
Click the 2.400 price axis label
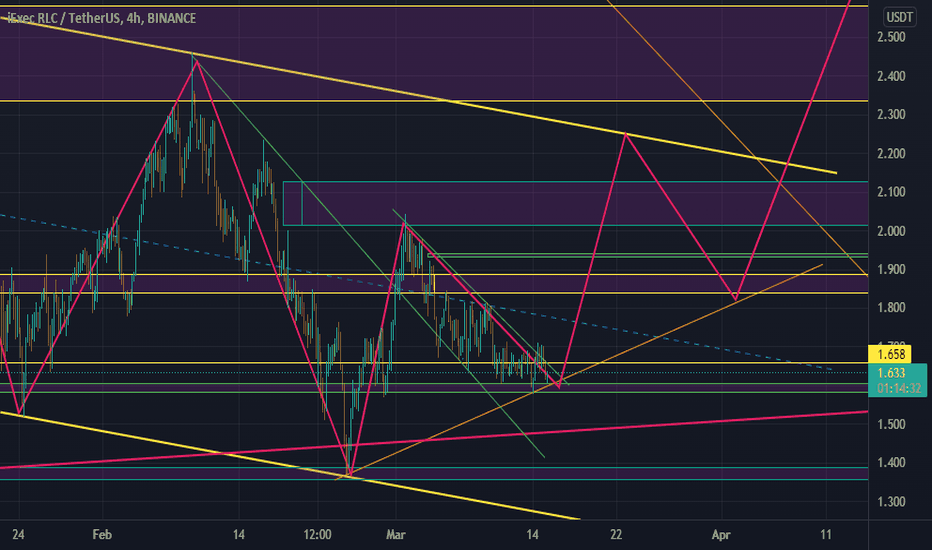891,76
